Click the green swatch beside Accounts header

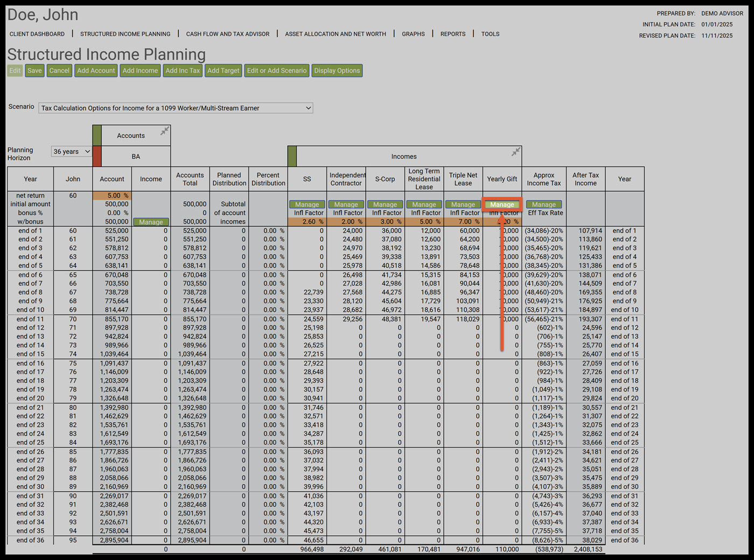click(97, 135)
